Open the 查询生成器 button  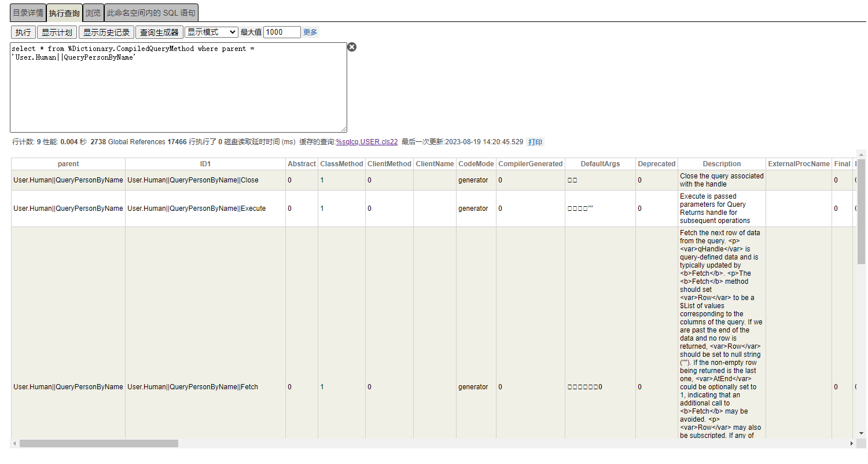[x=159, y=32]
